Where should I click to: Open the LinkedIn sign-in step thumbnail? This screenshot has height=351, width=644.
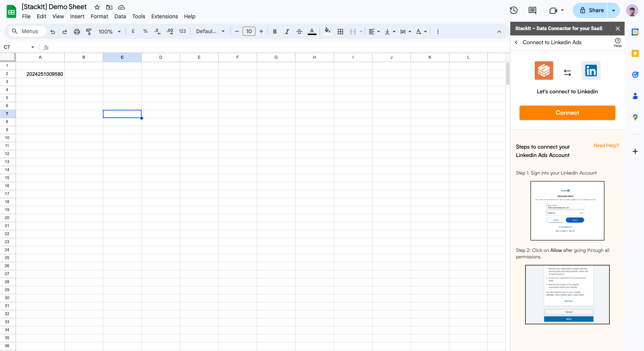tap(567, 211)
